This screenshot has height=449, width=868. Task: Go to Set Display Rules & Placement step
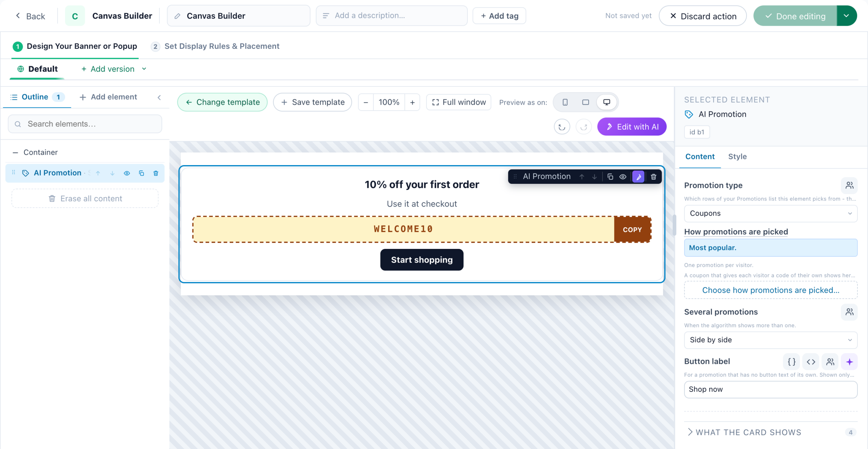[216, 46]
